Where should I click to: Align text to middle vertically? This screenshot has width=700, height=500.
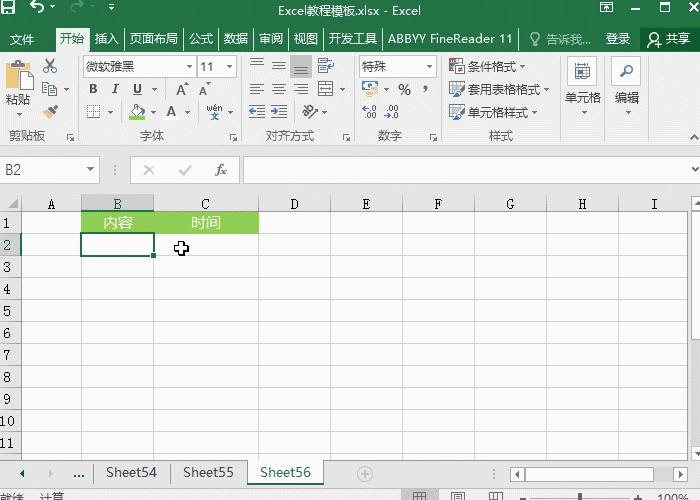coord(279,66)
